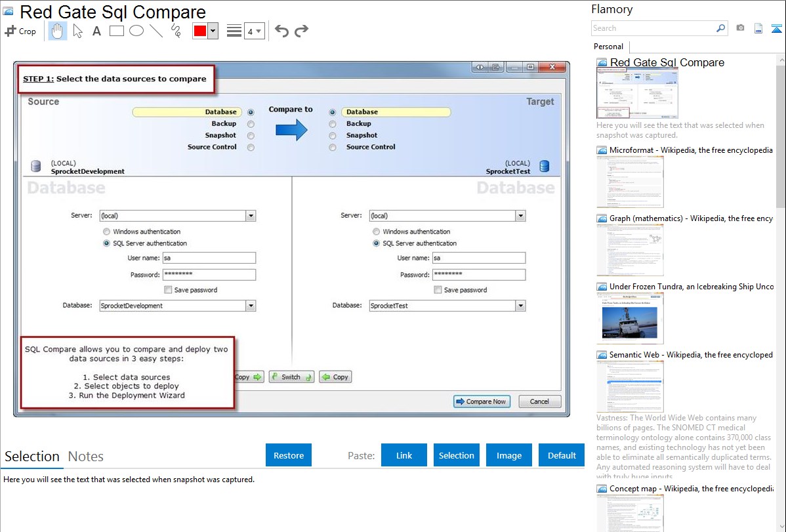Viewport: 786px width, 532px height.
Task: Select Target Source Control radio button
Action: pyautogui.click(x=333, y=148)
